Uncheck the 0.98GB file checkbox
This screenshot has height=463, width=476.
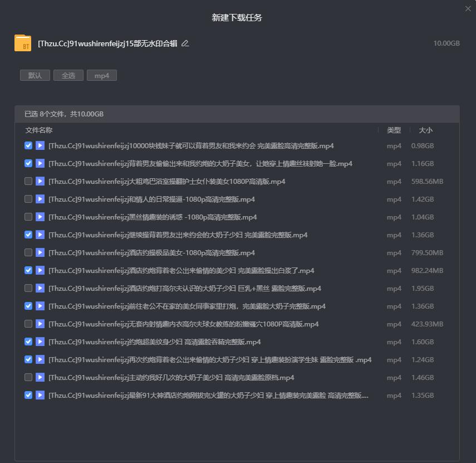tap(28, 146)
